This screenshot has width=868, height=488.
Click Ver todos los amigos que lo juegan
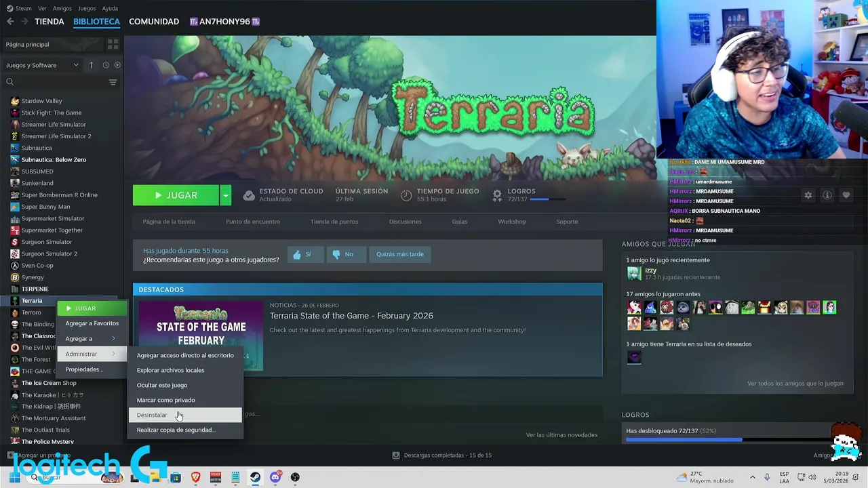[795, 384]
